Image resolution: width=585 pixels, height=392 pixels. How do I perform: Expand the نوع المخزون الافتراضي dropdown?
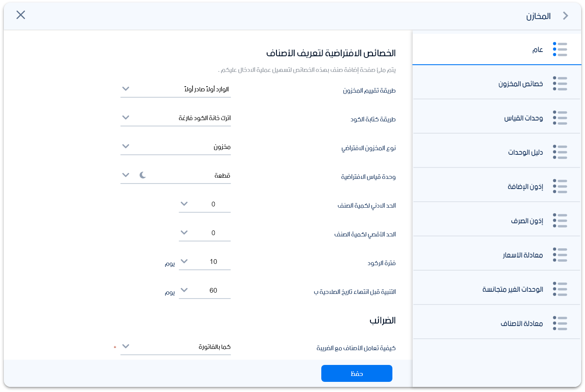click(x=176, y=147)
